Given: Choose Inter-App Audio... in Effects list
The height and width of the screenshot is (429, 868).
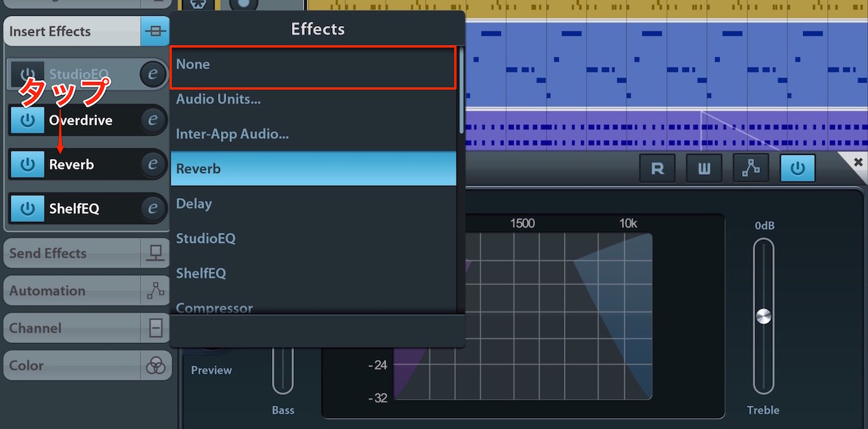Looking at the screenshot, I should [x=313, y=135].
